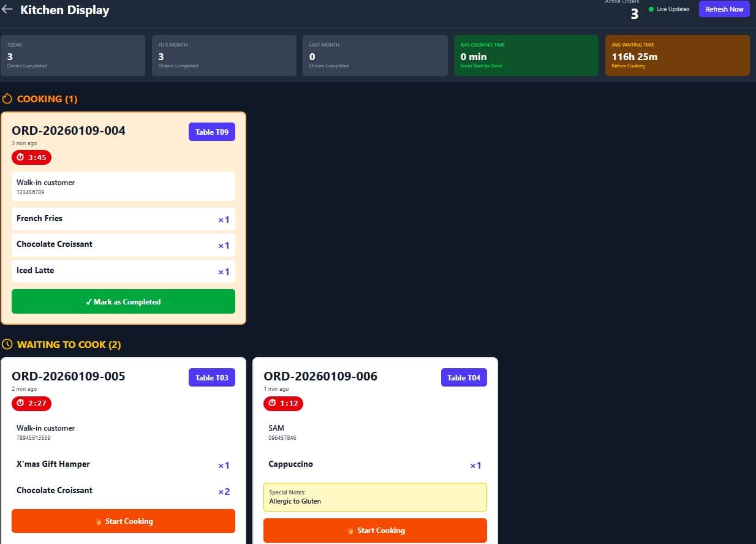Select the Table T09 badge
The height and width of the screenshot is (544, 756).
tap(211, 132)
